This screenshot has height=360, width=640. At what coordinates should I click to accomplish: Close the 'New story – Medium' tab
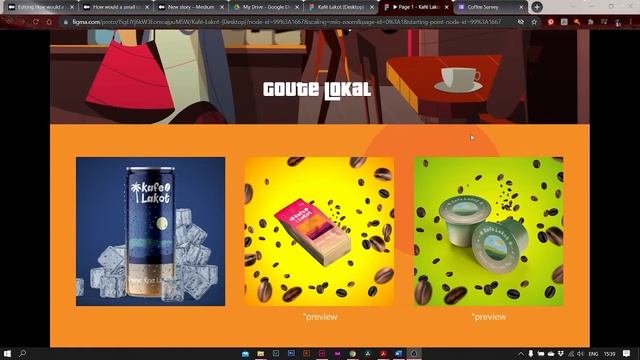(222, 7)
